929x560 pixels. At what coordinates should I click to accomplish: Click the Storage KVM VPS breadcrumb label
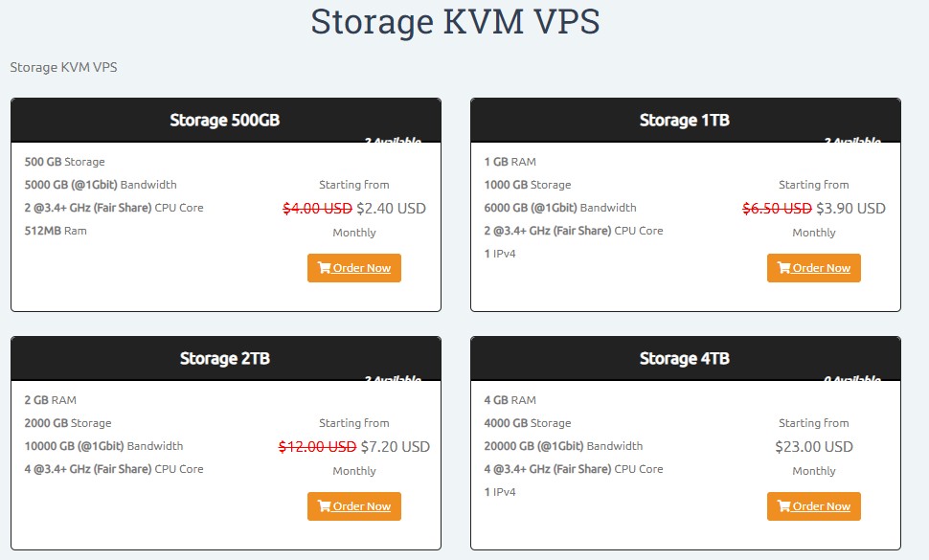tap(63, 67)
